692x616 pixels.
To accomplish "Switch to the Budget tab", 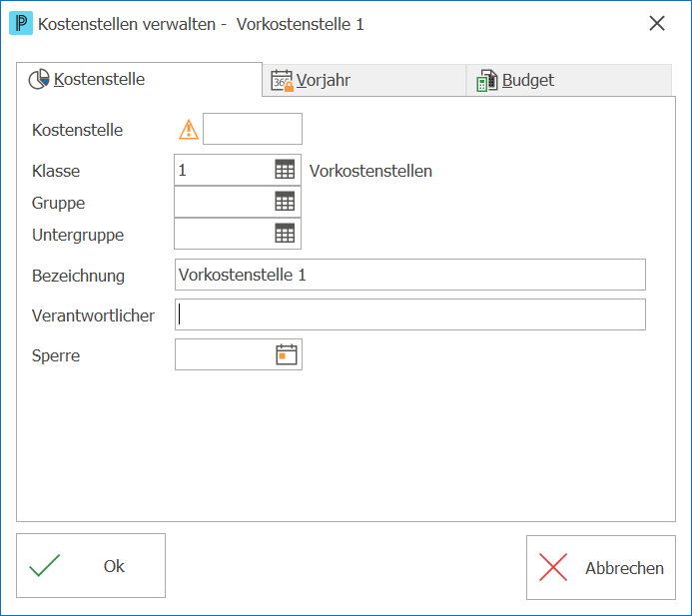I will (x=569, y=80).
